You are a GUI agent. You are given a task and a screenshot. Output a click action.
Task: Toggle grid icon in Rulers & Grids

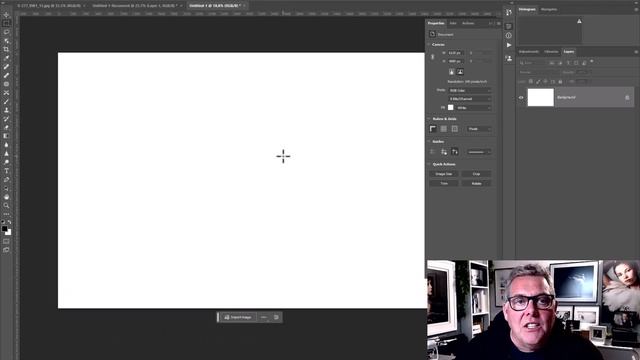pos(444,129)
